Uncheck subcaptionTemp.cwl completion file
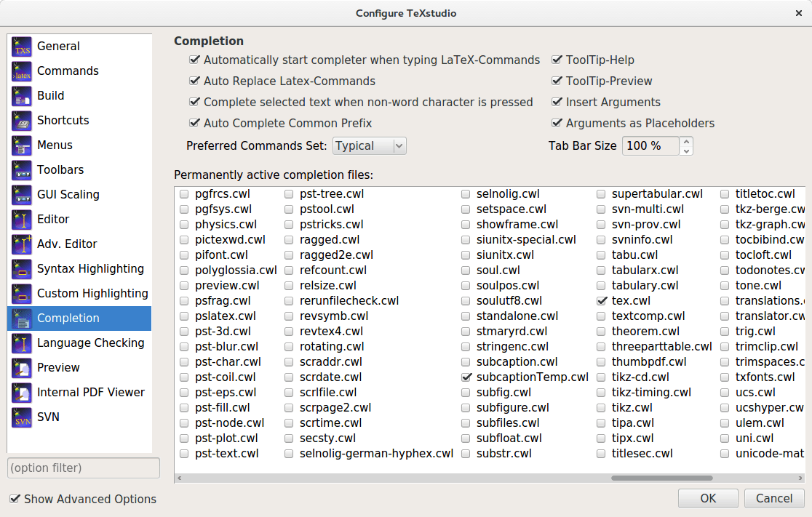Screen dimensions: 812x517 pos(466,377)
